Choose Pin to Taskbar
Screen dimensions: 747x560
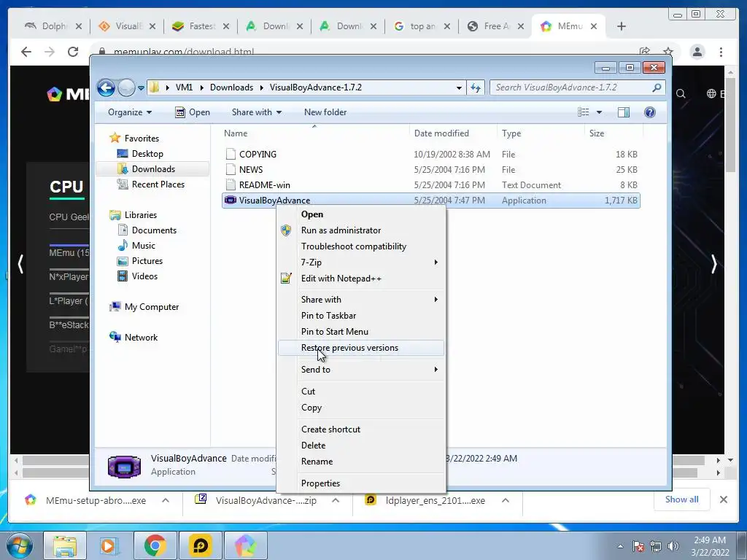pyautogui.click(x=361, y=316)
